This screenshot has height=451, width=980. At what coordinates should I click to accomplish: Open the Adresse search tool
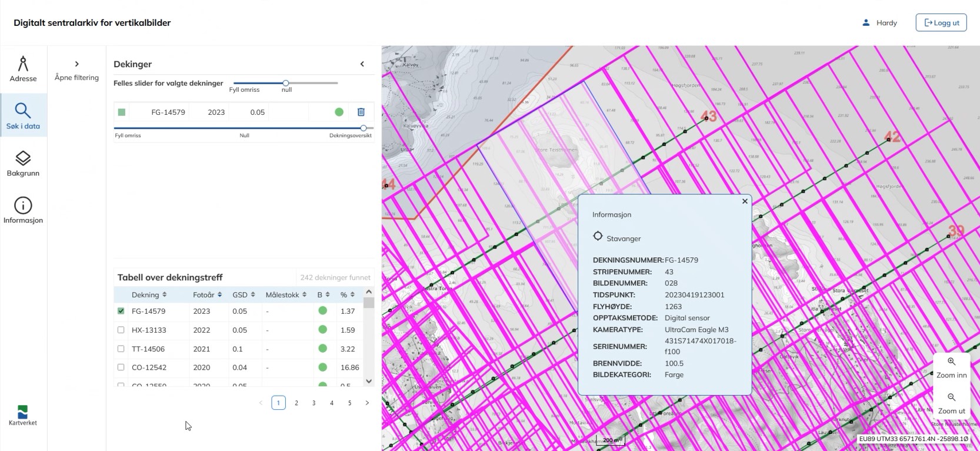[23, 69]
